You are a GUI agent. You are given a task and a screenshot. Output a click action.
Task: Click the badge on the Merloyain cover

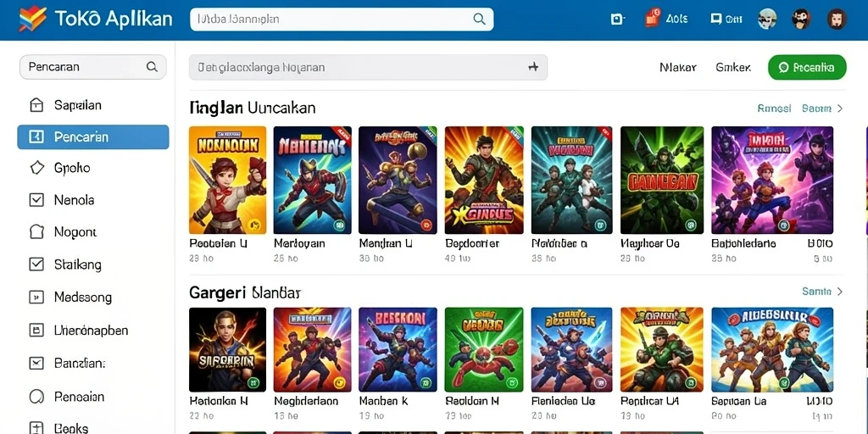coord(340,225)
